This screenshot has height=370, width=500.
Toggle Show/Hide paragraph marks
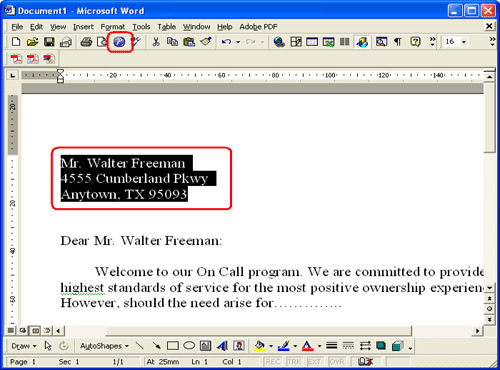pos(398,42)
